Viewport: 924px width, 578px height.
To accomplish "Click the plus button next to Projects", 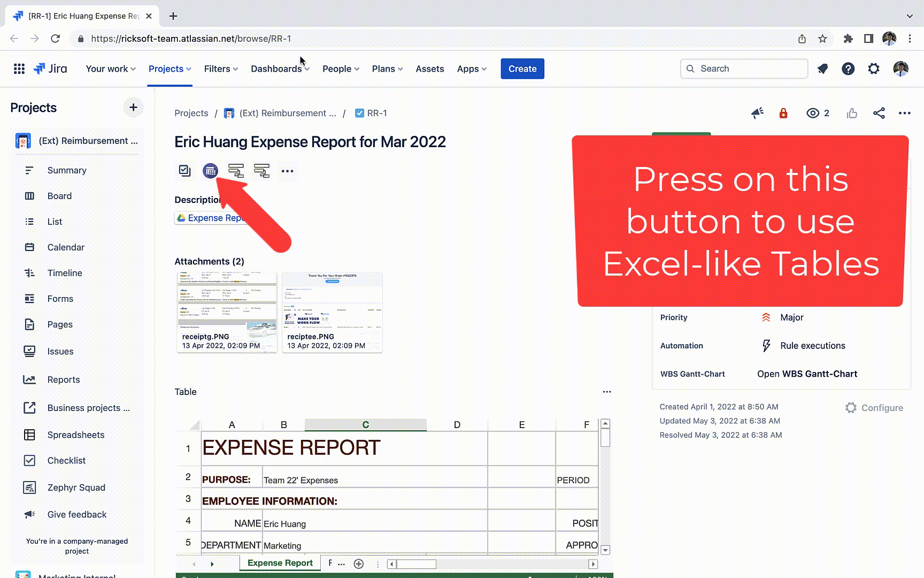I will pos(133,108).
